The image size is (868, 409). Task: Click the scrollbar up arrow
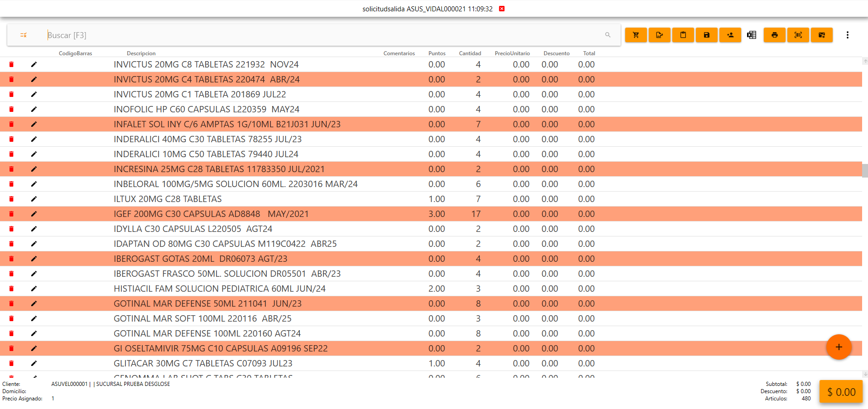[x=865, y=61]
